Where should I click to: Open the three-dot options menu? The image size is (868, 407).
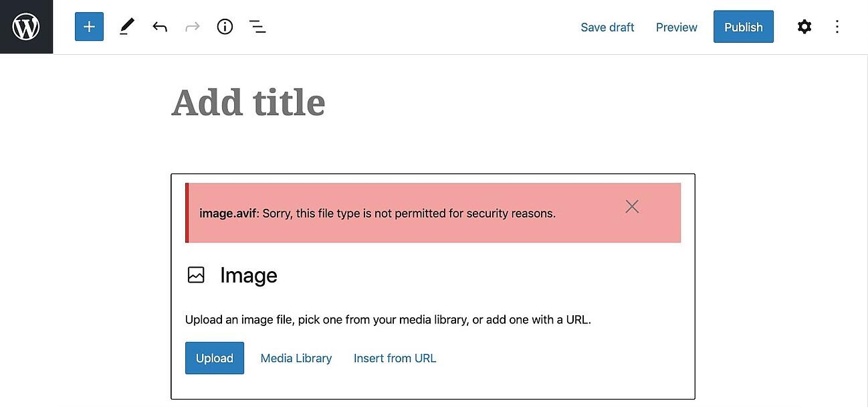[x=837, y=27]
